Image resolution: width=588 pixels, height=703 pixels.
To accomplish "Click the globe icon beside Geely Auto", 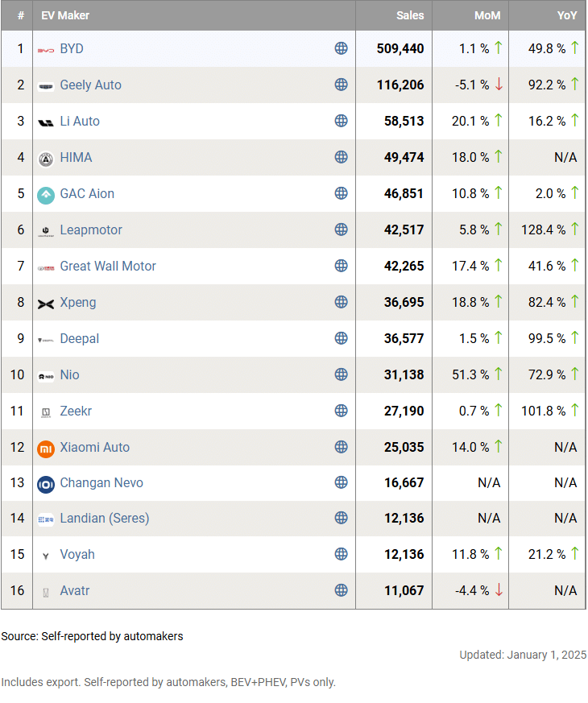I will click(x=342, y=85).
